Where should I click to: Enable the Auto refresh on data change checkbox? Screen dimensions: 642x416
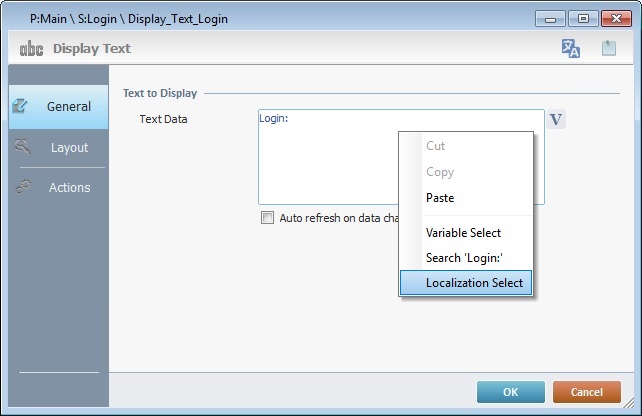[x=267, y=217]
